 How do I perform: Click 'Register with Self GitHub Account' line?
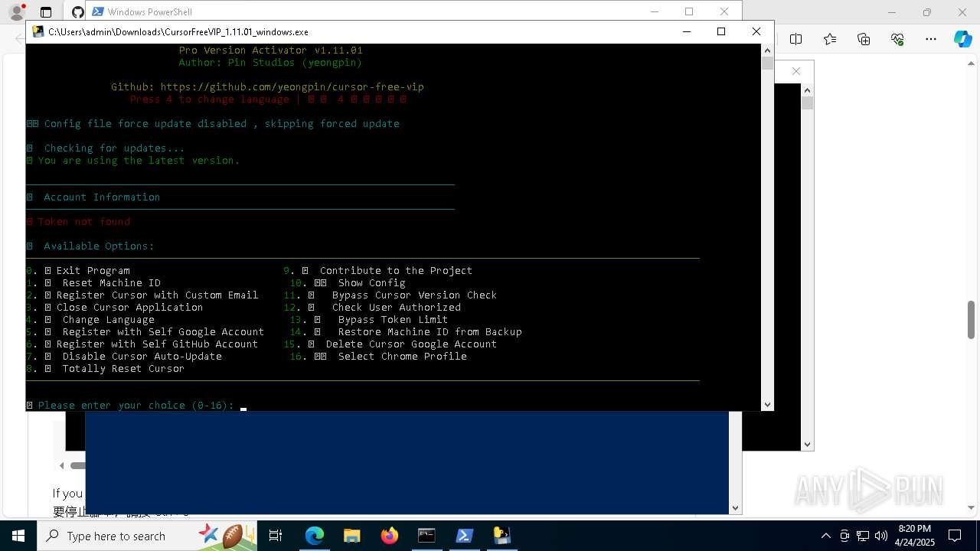pos(142,344)
